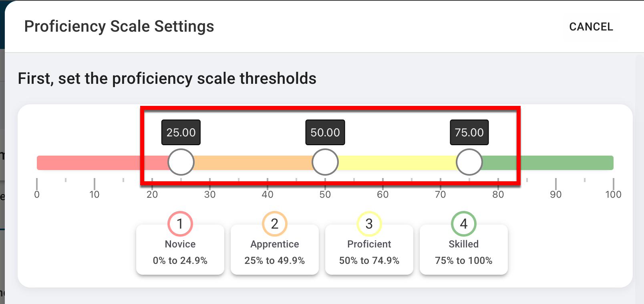The height and width of the screenshot is (304, 644).
Task: Select the green level 4 circle icon
Action: coord(464,224)
